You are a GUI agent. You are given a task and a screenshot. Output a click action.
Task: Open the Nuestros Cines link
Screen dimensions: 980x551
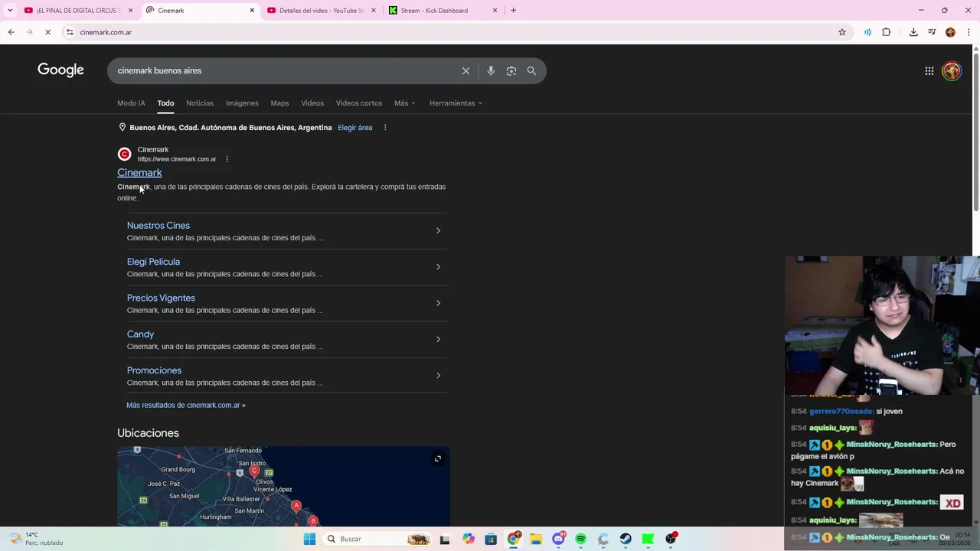tap(158, 225)
